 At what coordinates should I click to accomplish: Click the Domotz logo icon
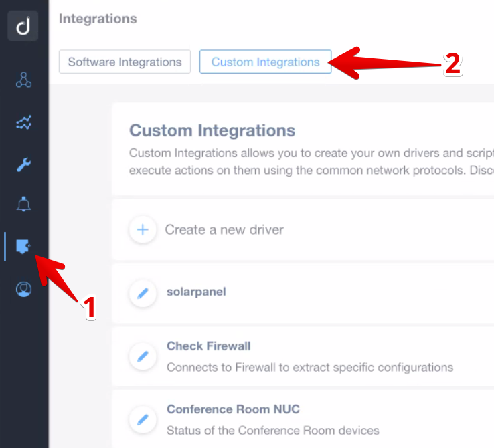[23, 26]
